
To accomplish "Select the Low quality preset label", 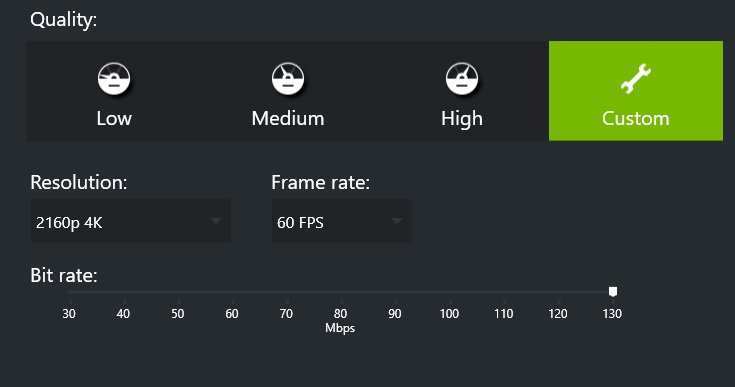I will click(114, 118).
